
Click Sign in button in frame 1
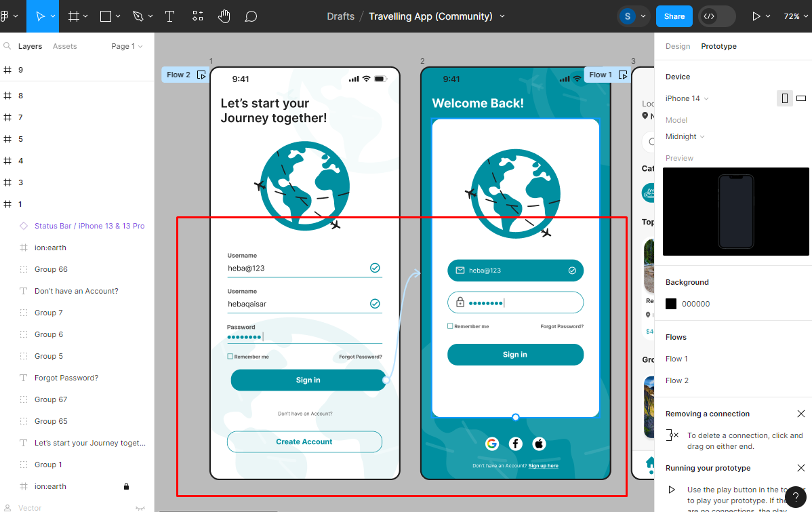tap(308, 380)
